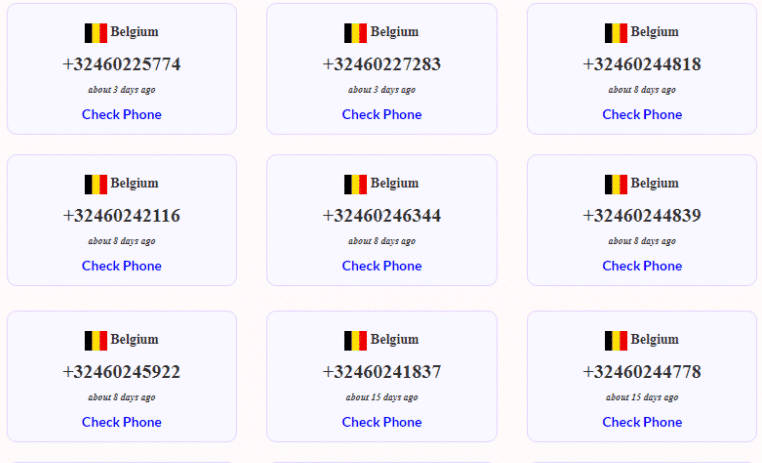Click Belgium flag icon above +32460244818

click(x=616, y=33)
